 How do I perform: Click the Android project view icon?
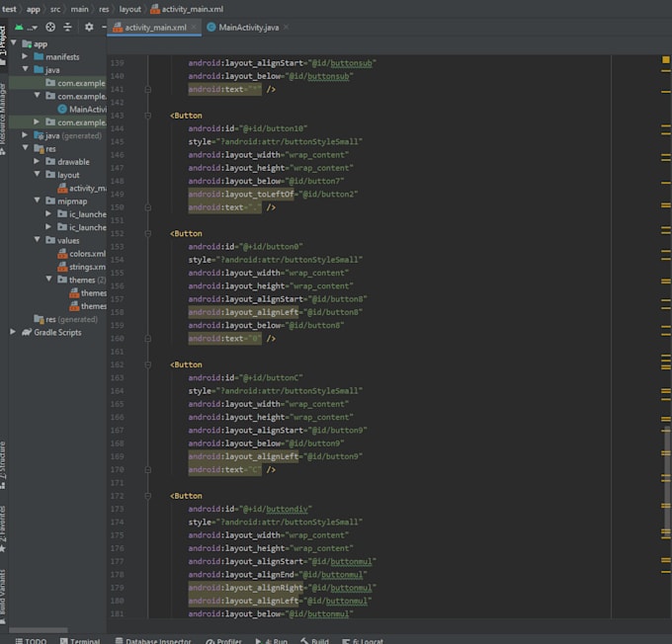(19, 28)
